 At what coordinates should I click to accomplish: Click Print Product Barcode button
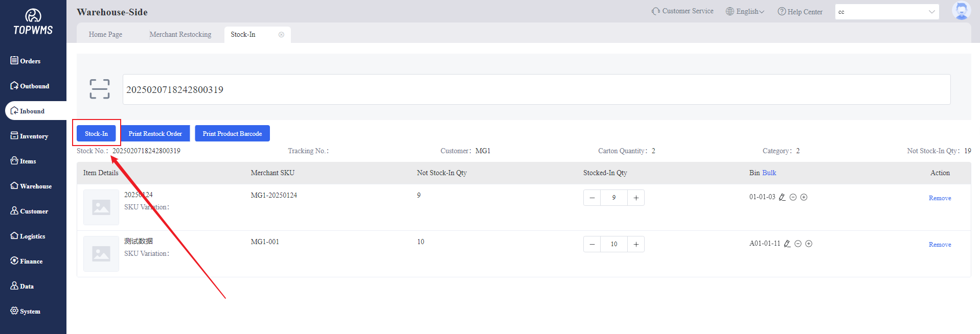[232, 134]
